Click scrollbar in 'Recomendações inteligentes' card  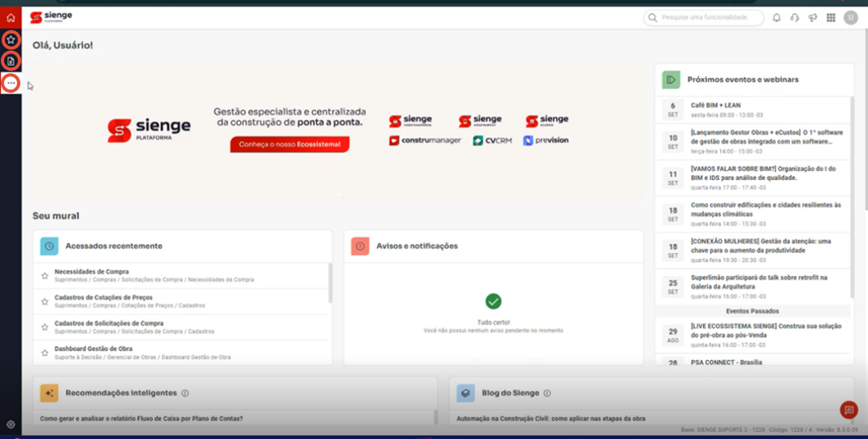pyautogui.click(x=435, y=418)
